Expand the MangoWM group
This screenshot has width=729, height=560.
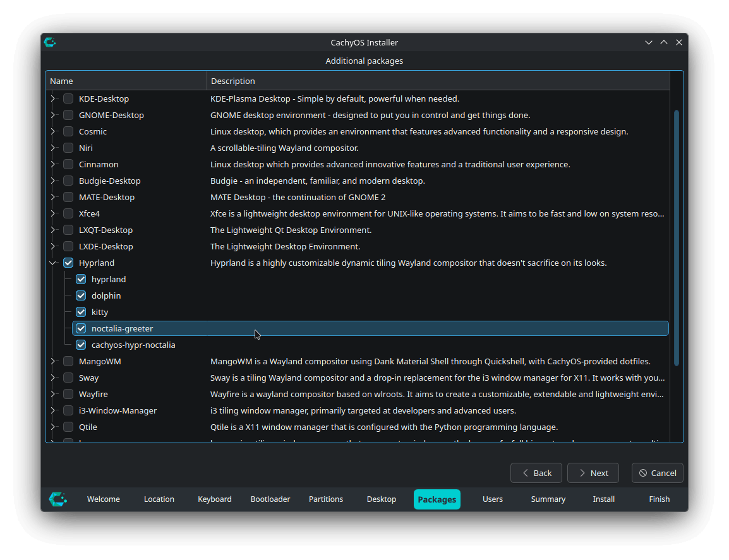[x=53, y=361]
